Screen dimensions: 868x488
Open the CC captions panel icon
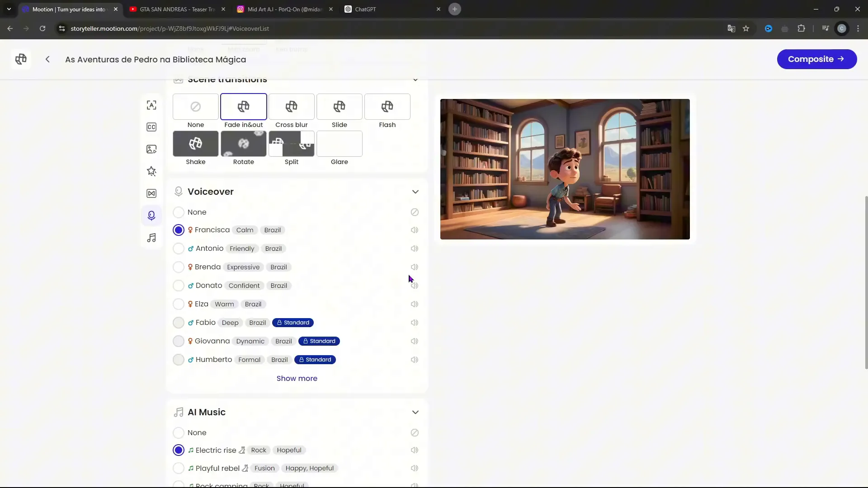click(x=151, y=127)
